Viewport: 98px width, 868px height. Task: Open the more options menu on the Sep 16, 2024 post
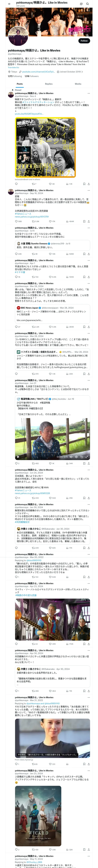(x=89, y=190)
